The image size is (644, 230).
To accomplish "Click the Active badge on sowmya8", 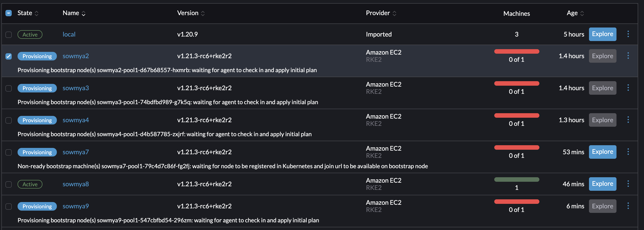I will tap(30, 184).
